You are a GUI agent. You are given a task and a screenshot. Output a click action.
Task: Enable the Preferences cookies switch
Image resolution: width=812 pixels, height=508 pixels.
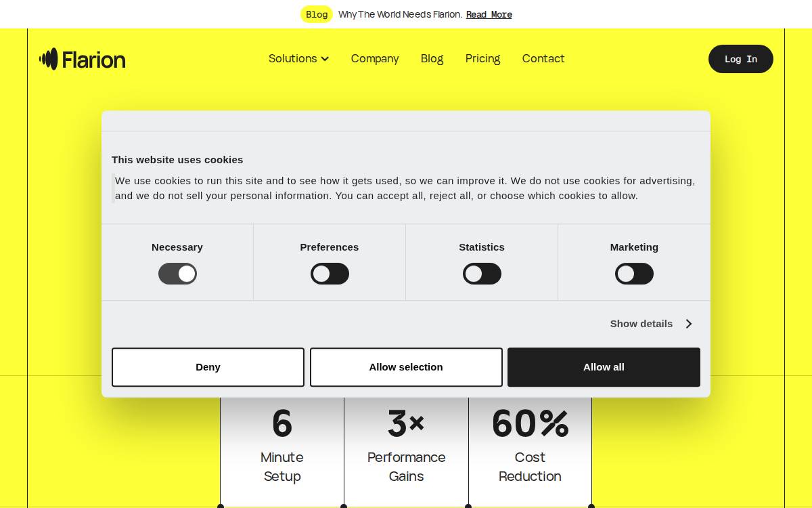coord(330,274)
